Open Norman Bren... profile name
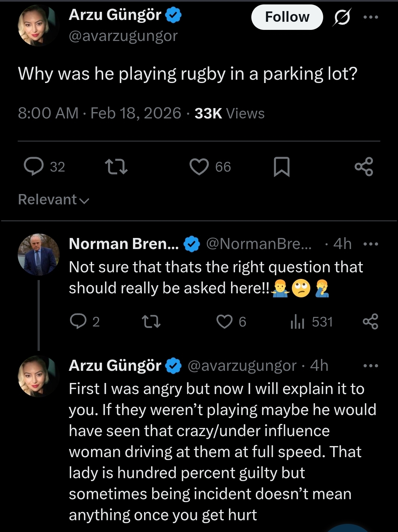Viewport: 398px width, 532px height. click(124, 244)
